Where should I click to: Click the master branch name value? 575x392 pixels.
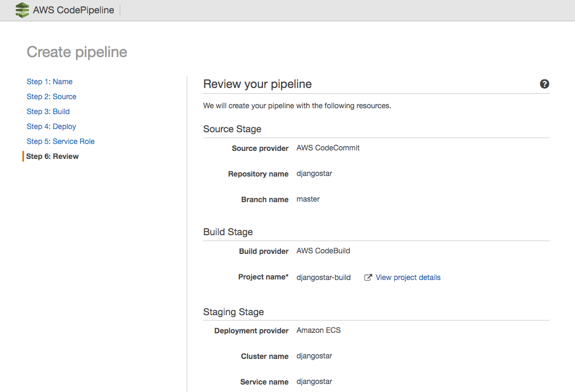308,199
